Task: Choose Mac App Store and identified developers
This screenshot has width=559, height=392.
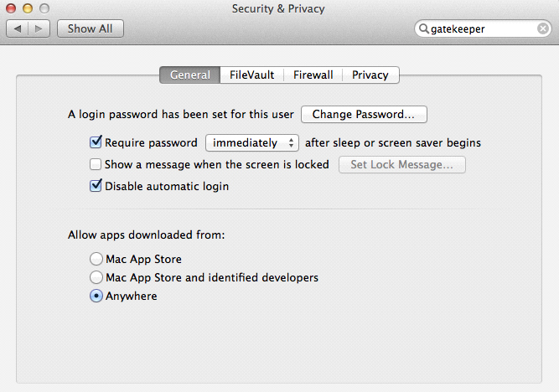Action: coord(96,277)
